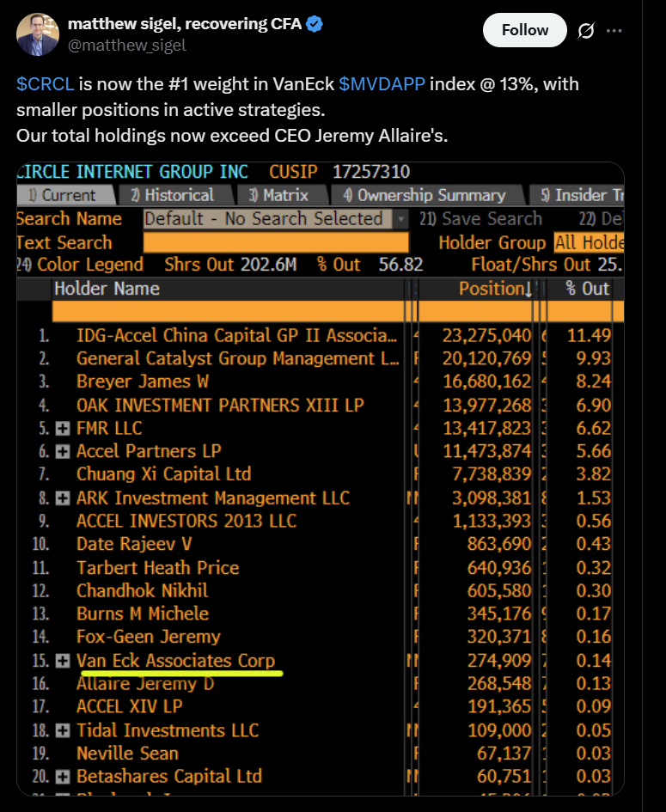
Task: Expand ARK Investment Management LLC row
Action: pyautogui.click(x=63, y=498)
